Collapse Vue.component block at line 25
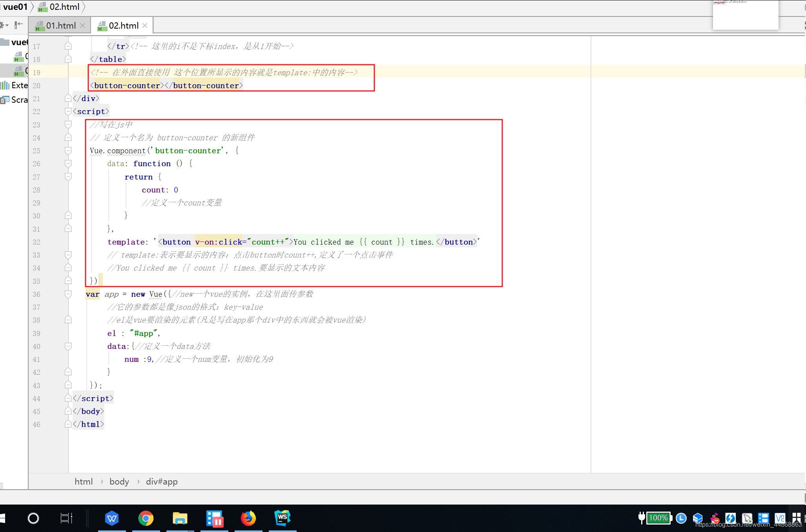Image resolution: width=806 pixels, height=532 pixels. pos(68,151)
